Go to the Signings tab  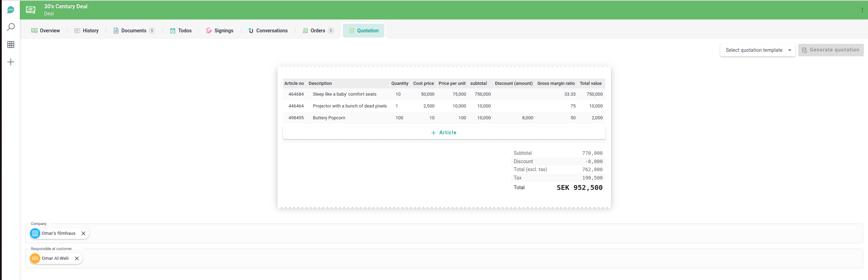[220, 31]
